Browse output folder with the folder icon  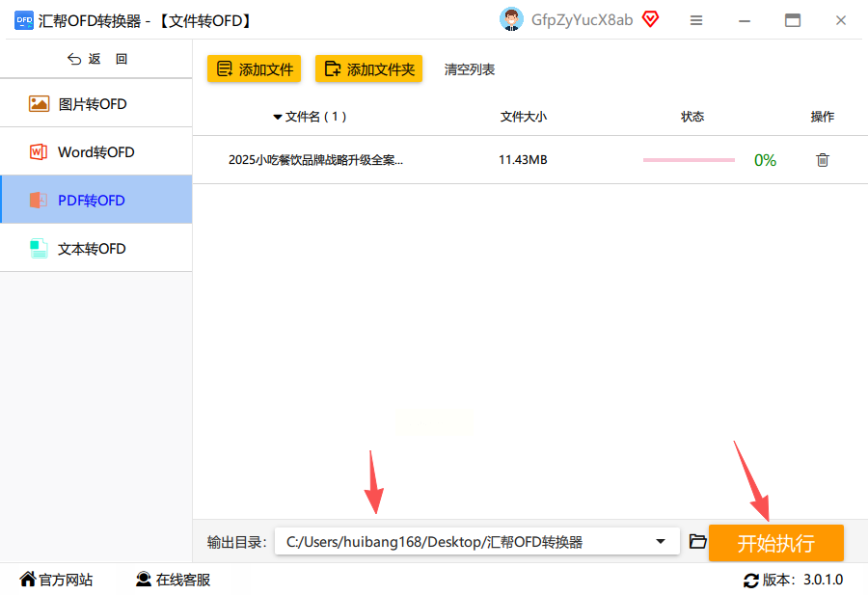(697, 541)
